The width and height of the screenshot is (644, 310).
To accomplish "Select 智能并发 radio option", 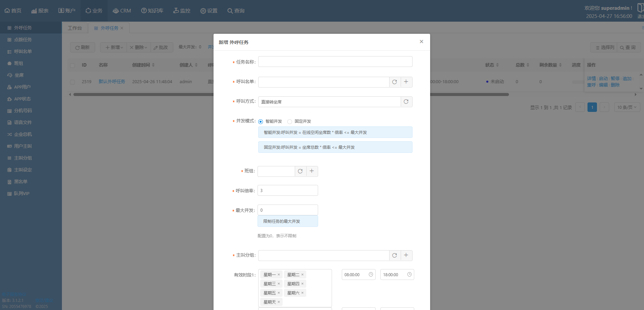I will (261, 122).
